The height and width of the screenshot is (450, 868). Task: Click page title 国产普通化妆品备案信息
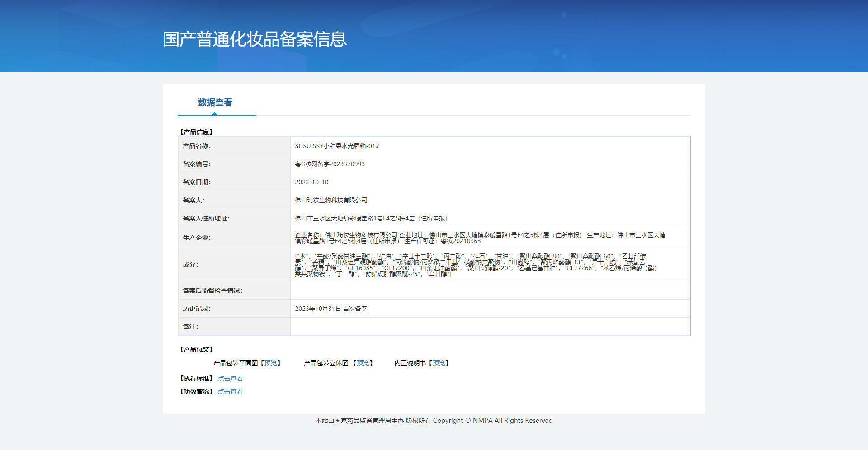tap(255, 39)
